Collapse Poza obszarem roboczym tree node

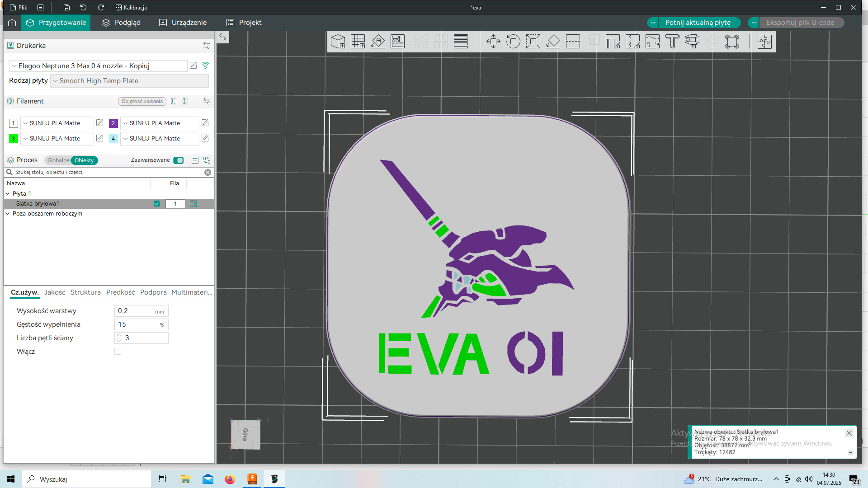tap(8, 214)
